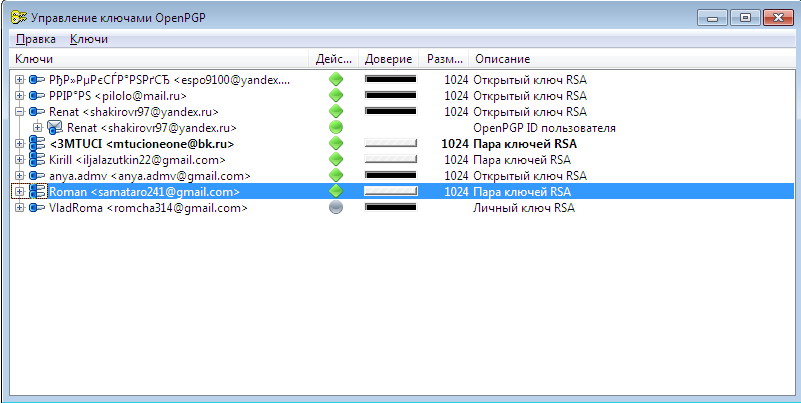The width and height of the screenshot is (801, 403).
Task: Select key espo9100@yandex by its name
Action: point(170,80)
